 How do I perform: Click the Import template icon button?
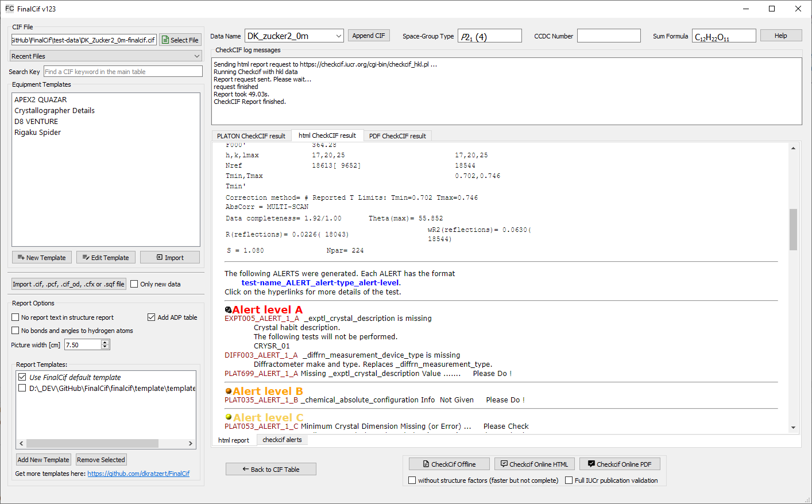[170, 258]
